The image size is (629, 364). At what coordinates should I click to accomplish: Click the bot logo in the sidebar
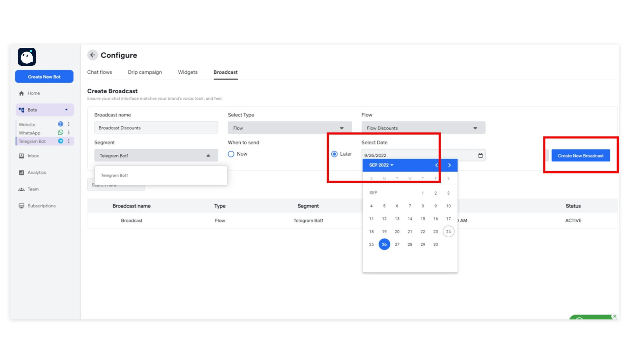(27, 57)
